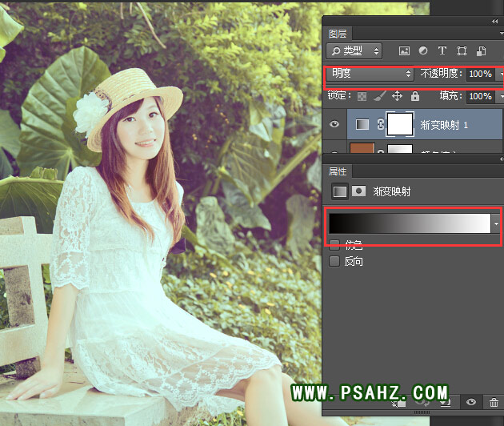The image size is (504, 426).
Task: Enable the 反向 reverse checkbox
Action: coord(334,261)
